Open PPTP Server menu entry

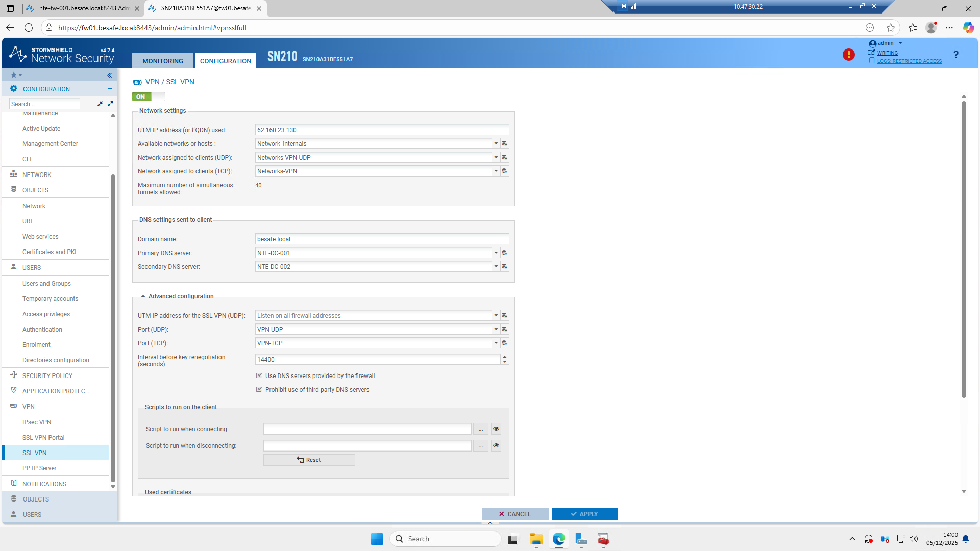[x=39, y=468]
